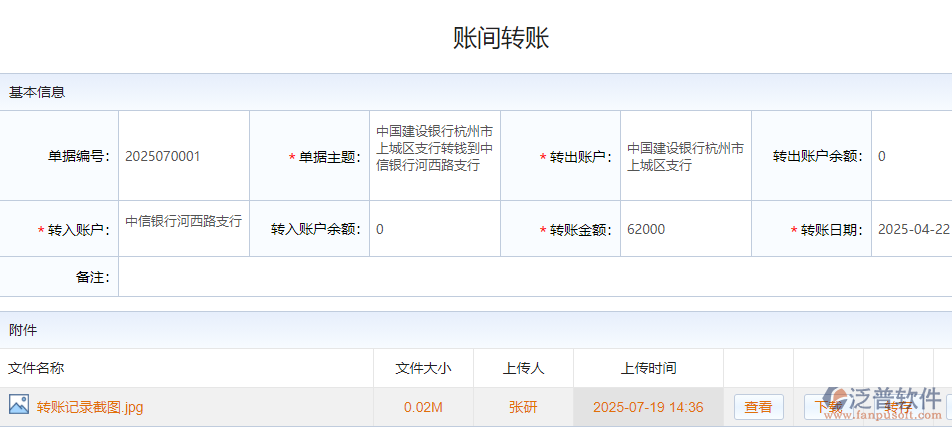Click the 单据编号 field showing 2025070001
Viewport: 952px width, 431px height.
pos(184,156)
